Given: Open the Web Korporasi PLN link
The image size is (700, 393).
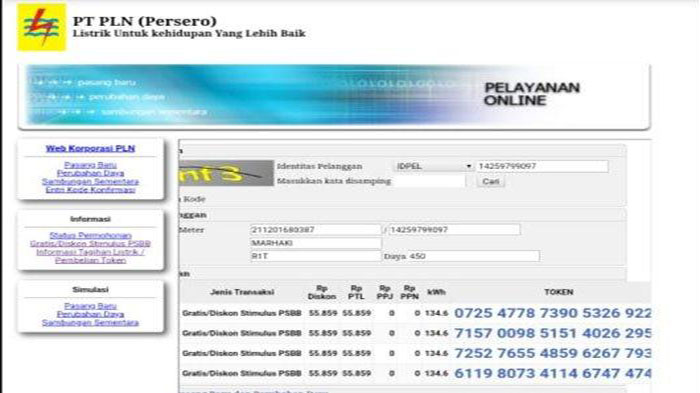Looking at the screenshot, I should [x=90, y=149].
